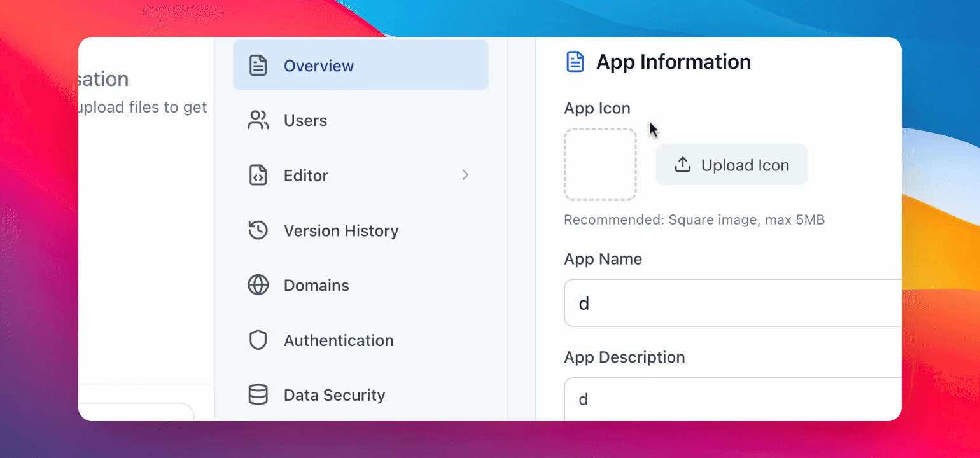
Task: Click the upload arrow glyph on Upload Icon
Action: (683, 165)
